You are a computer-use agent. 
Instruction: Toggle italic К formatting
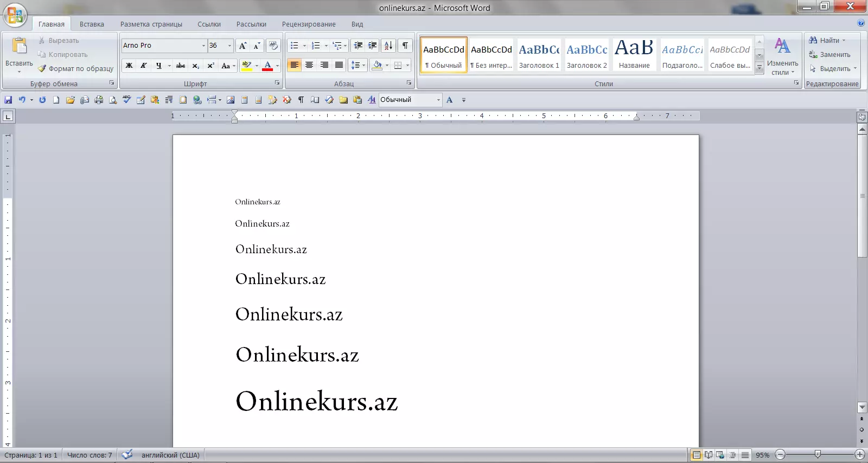point(143,66)
